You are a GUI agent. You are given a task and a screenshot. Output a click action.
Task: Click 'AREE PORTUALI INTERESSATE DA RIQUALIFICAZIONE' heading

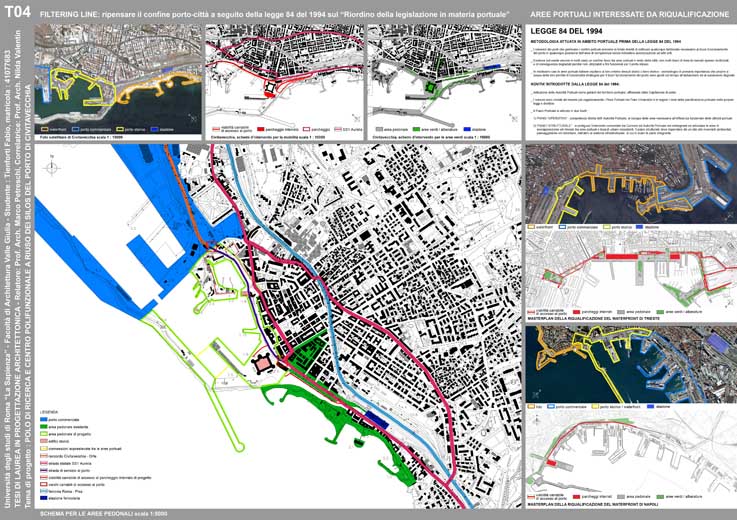point(629,15)
